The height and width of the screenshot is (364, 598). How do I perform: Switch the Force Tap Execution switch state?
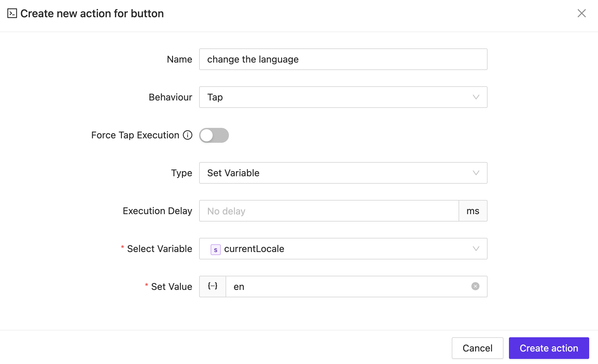pos(214,135)
